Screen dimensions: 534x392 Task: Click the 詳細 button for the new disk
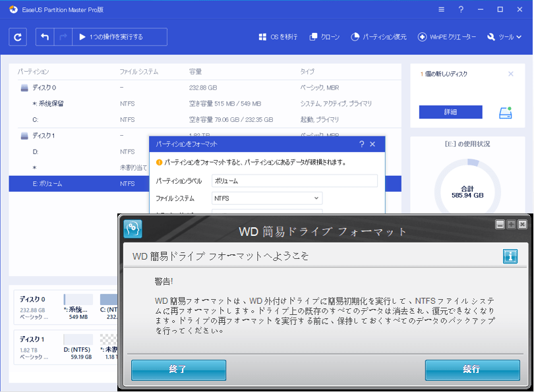(450, 112)
